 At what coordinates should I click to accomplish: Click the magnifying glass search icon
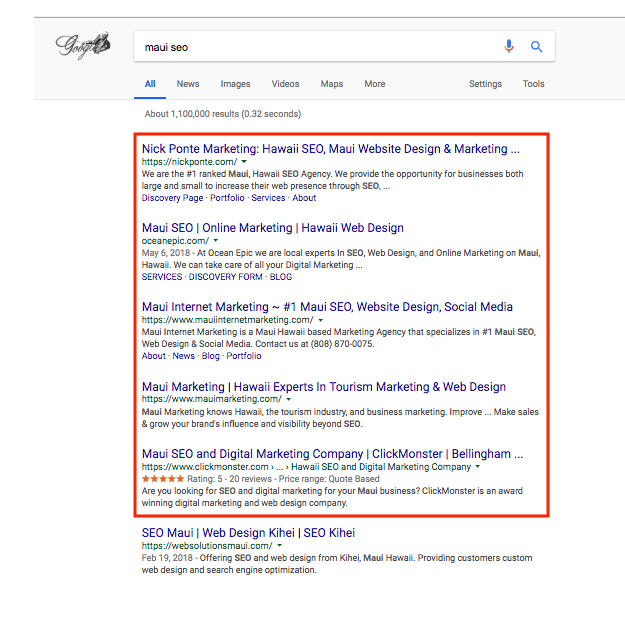click(x=536, y=46)
